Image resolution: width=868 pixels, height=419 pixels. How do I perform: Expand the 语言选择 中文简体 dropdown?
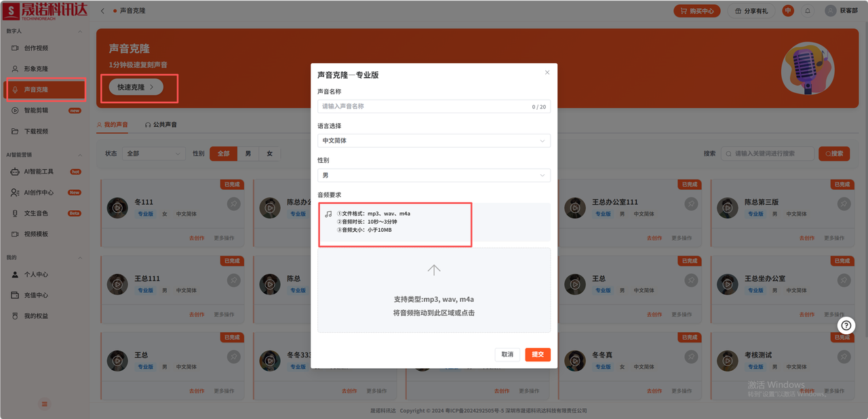click(x=434, y=140)
